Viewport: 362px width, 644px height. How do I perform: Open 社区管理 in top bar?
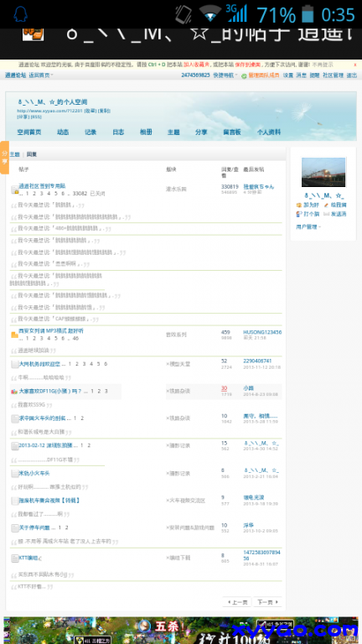pos(333,75)
